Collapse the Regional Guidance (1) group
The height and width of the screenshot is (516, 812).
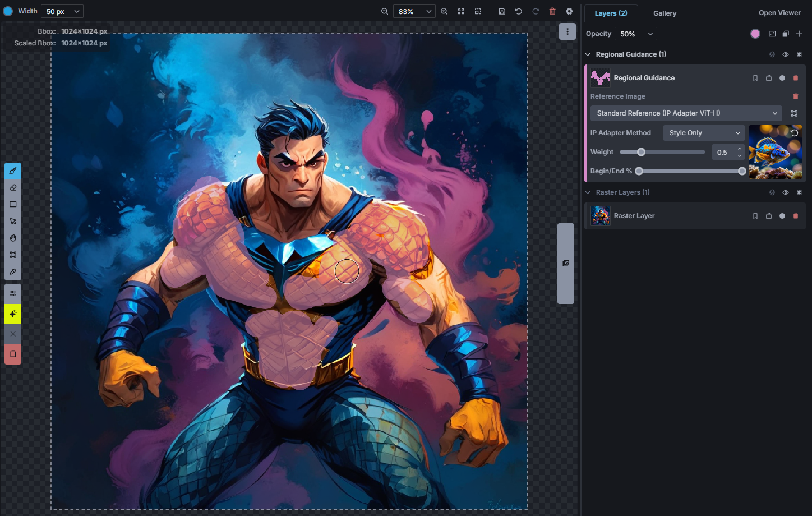tap(588, 54)
